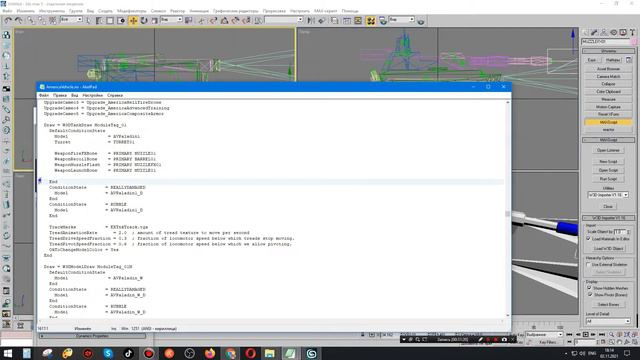The width and height of the screenshot is (640, 360).
Task: Click the Color Clipboard utility button
Action: 608,91
